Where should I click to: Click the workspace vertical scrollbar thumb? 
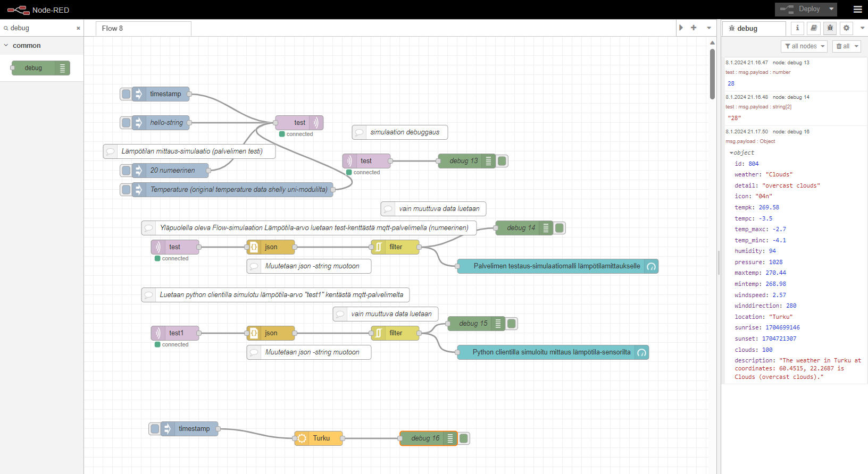coord(712,74)
